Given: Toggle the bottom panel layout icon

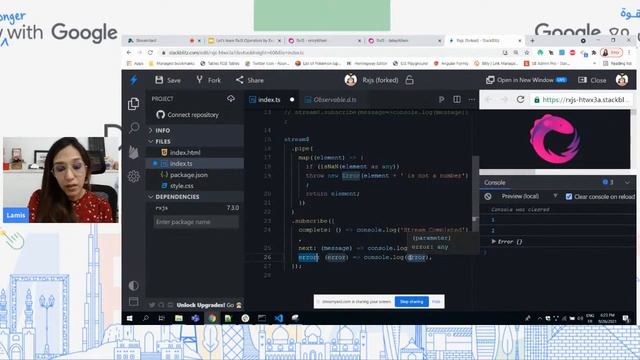Looking at the screenshot, I should (133, 302).
